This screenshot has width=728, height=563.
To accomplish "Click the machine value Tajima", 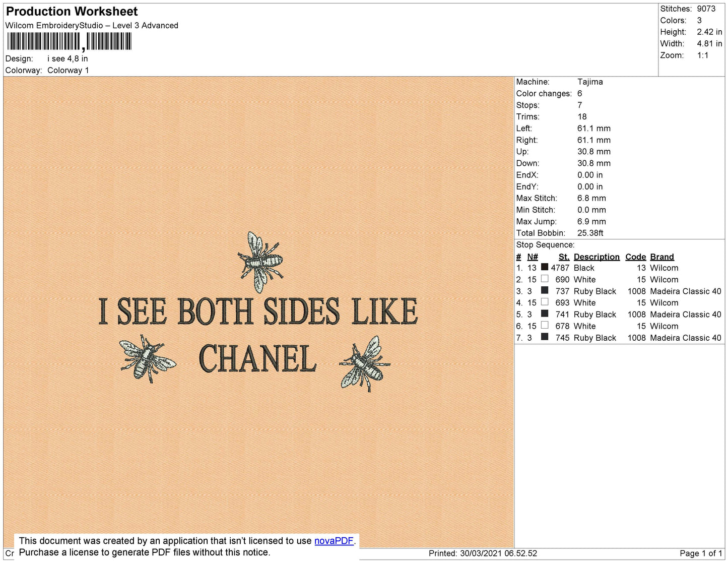I will (590, 82).
